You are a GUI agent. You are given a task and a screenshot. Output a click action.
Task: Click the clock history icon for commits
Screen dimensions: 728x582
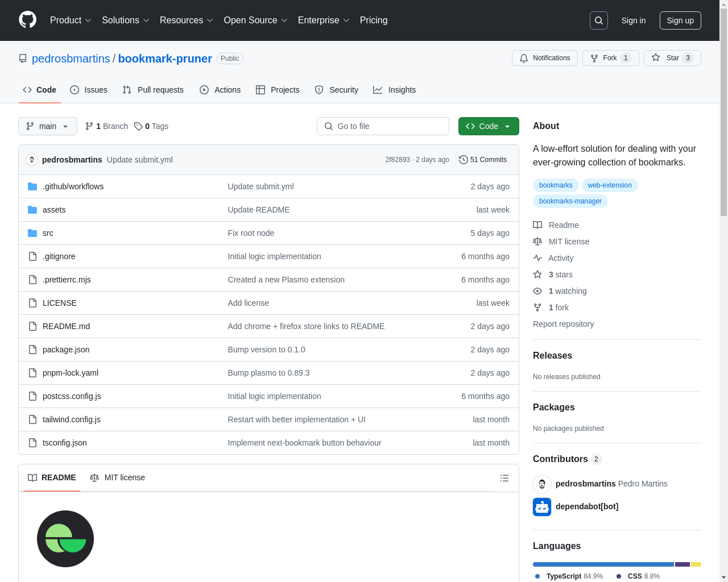[464, 160]
